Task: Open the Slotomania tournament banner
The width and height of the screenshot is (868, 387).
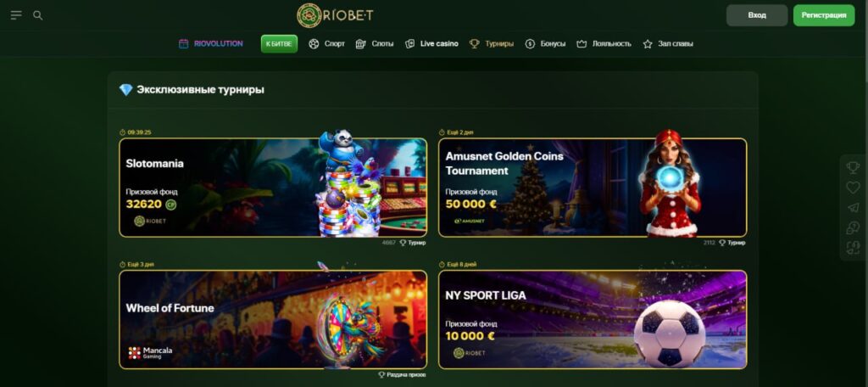Action: tap(273, 188)
